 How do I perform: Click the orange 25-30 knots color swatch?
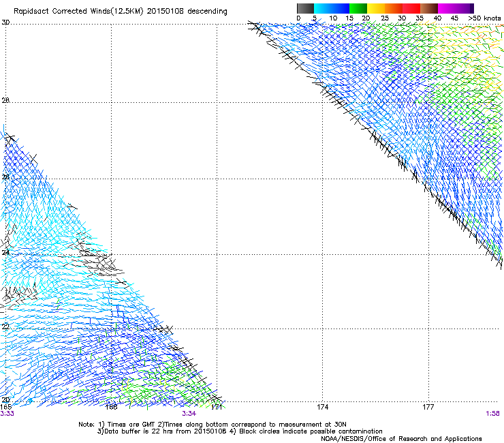click(x=394, y=8)
